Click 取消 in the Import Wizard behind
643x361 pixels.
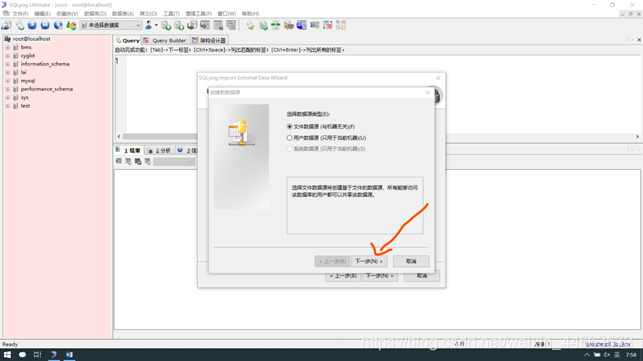tap(422, 276)
